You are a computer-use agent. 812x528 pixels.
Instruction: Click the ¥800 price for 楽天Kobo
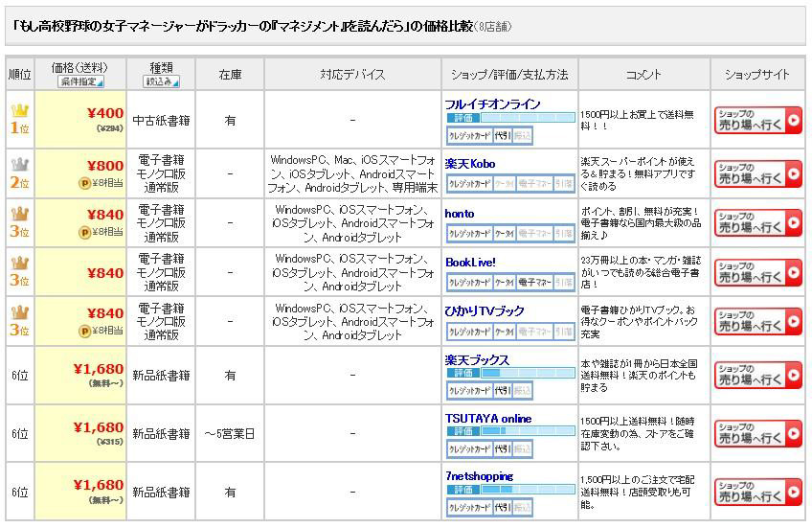click(105, 166)
